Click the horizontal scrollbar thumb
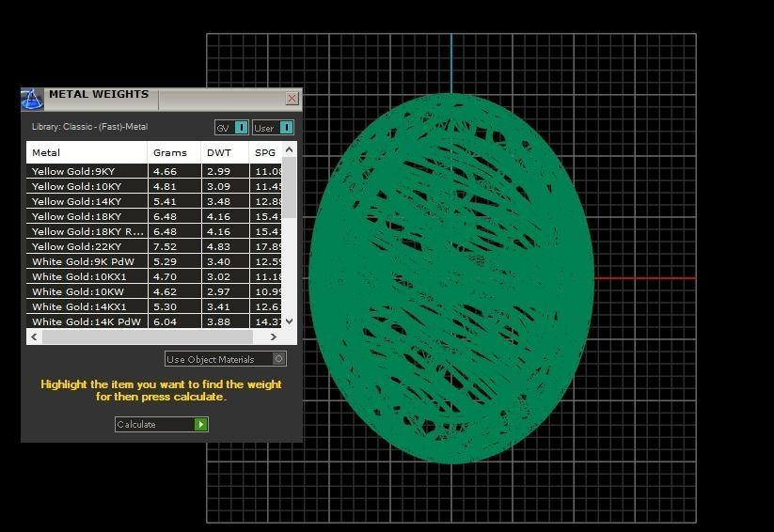Image resolution: width=774 pixels, height=532 pixels. (148, 337)
